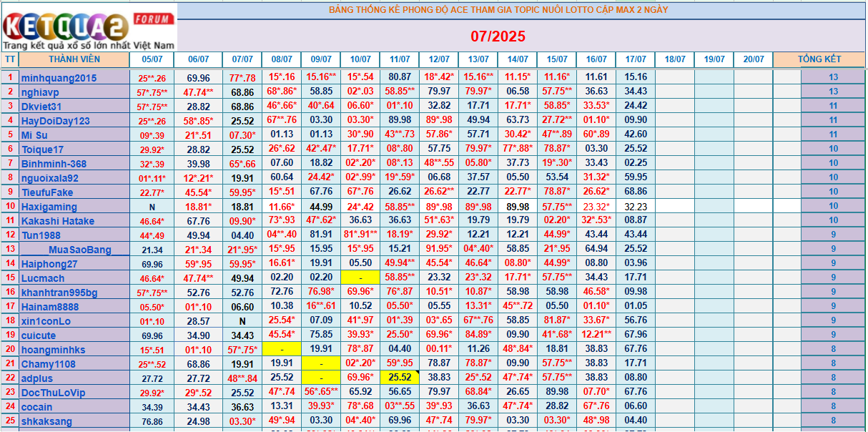Select the title cell 'BẢNG THỐNG KÊ PHONG ĐỘ ACE'
Screen dimensions: 868x432
coord(499,11)
